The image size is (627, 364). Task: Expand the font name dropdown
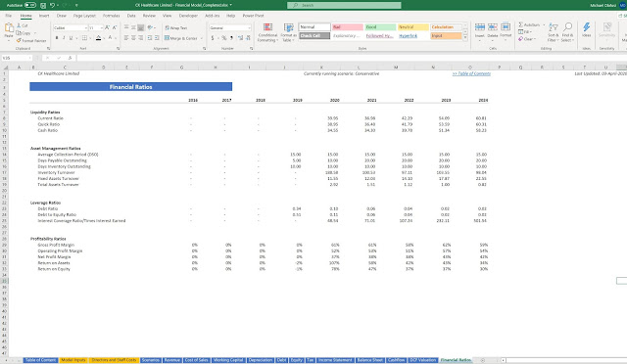coord(86,28)
